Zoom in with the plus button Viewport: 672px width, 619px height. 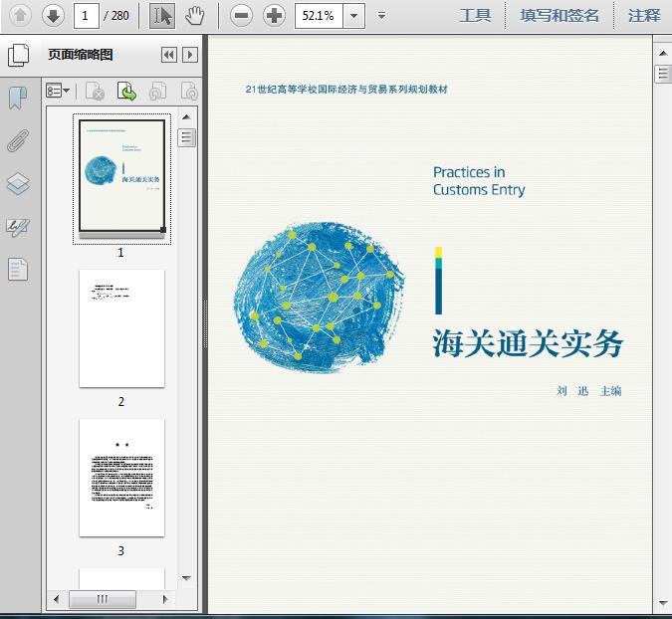click(x=275, y=16)
